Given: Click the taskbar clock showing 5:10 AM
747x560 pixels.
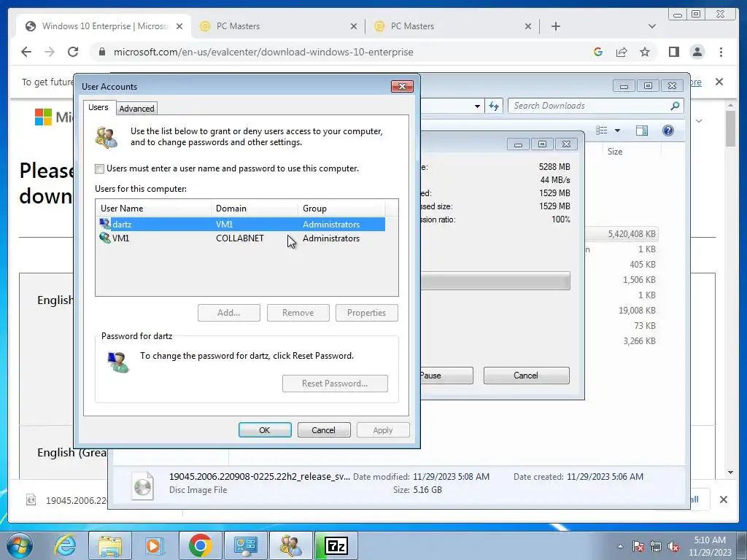Looking at the screenshot, I should pyautogui.click(x=710, y=546).
